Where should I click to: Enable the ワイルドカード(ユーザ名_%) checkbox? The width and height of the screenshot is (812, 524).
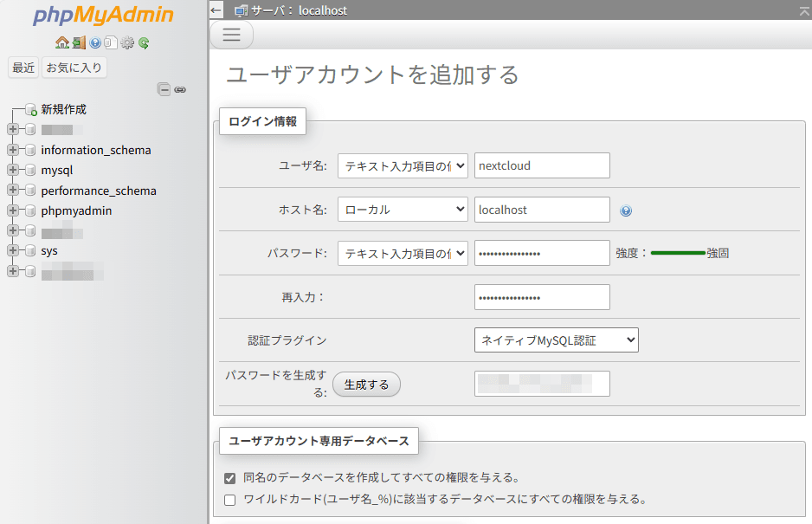pyautogui.click(x=230, y=500)
